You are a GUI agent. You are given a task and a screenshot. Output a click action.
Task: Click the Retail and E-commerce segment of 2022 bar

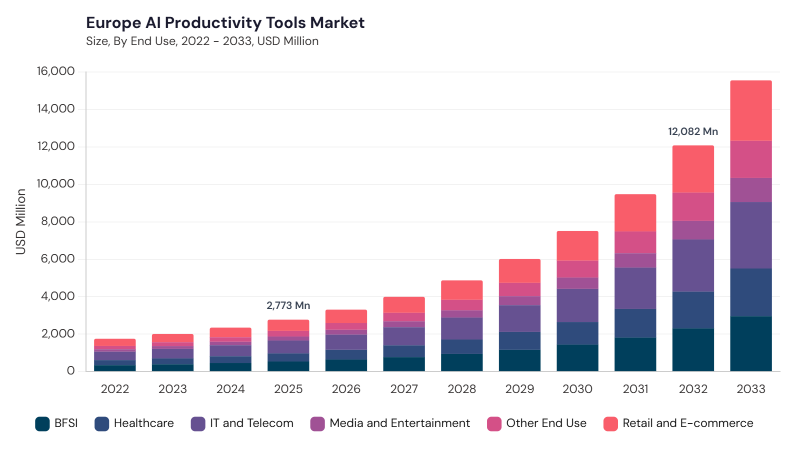(x=115, y=342)
